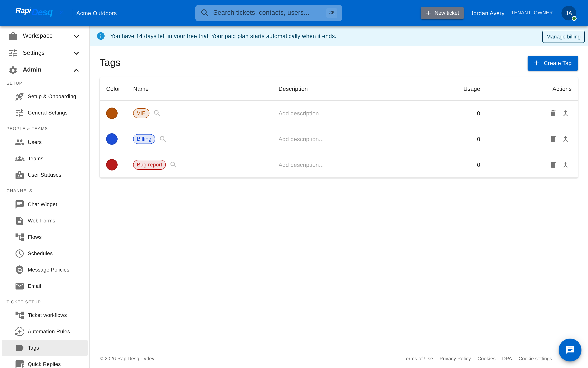The height and width of the screenshot is (368, 588).
Task: Open Setup & Onboarding page
Action: 45,96
